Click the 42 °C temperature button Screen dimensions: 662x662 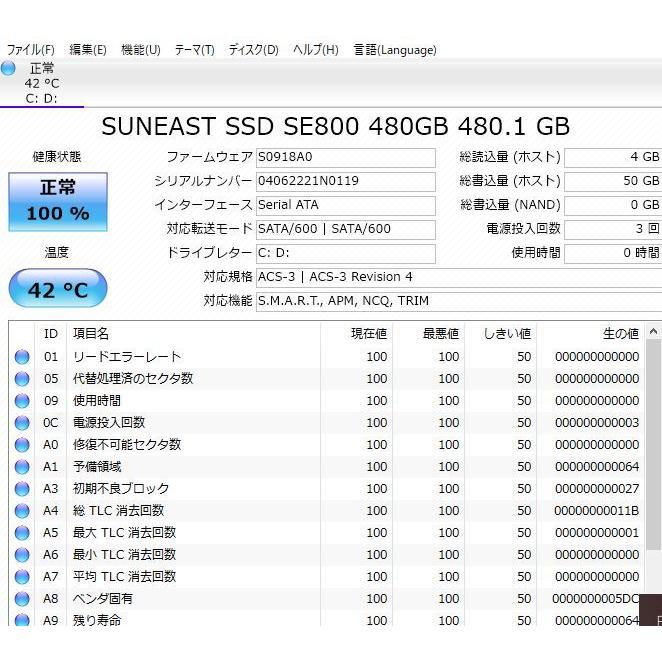[58, 290]
